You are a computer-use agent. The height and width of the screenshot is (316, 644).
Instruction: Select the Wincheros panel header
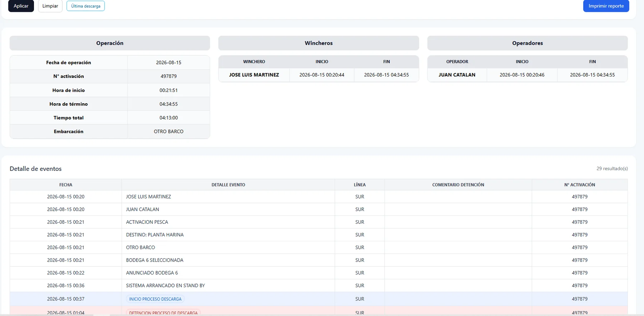tap(319, 43)
